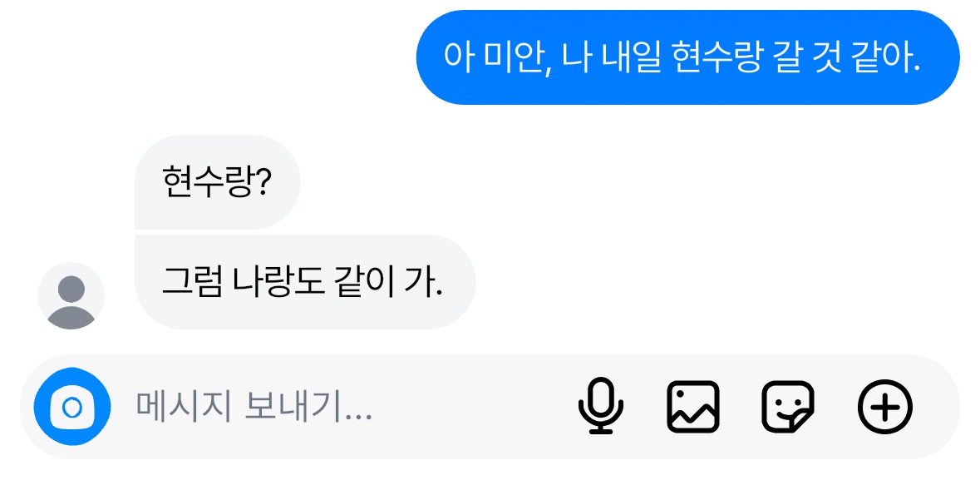The image size is (980, 500).
Task: Tap the microphone icon to record voice
Action: pos(600,407)
